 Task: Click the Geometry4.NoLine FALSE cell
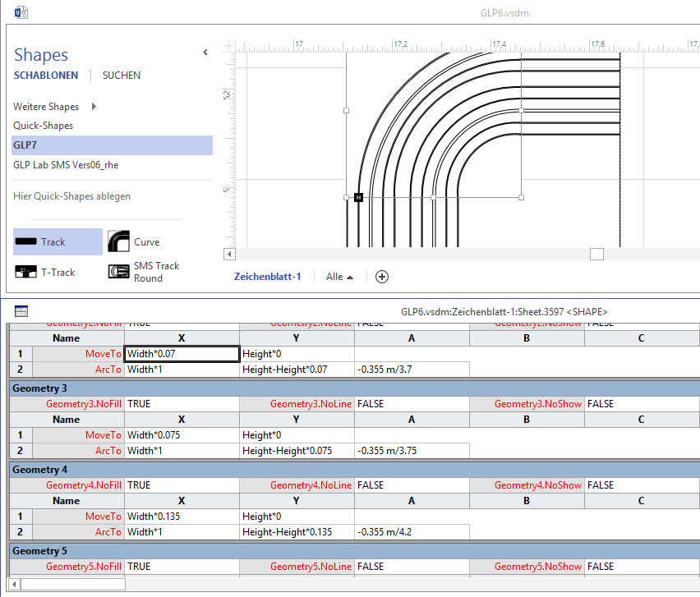[x=411, y=485]
